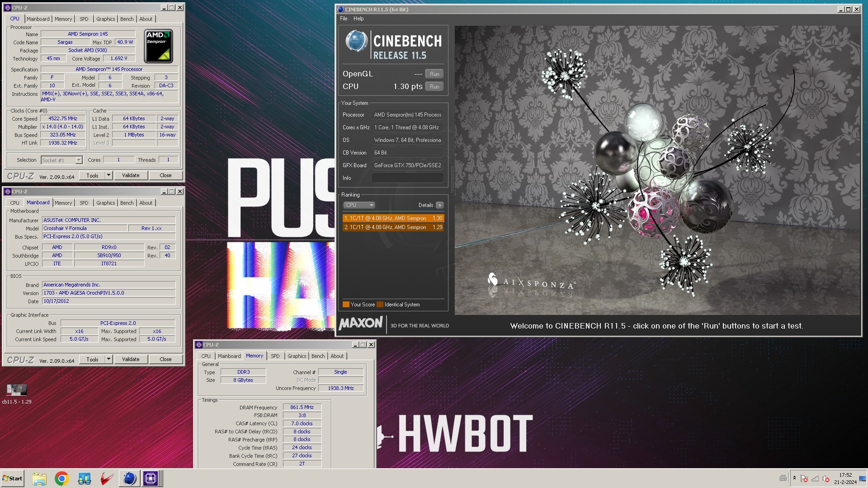Screen dimensions: 868x488
Task: Open the CPU ranking type dropdown
Action: point(359,205)
